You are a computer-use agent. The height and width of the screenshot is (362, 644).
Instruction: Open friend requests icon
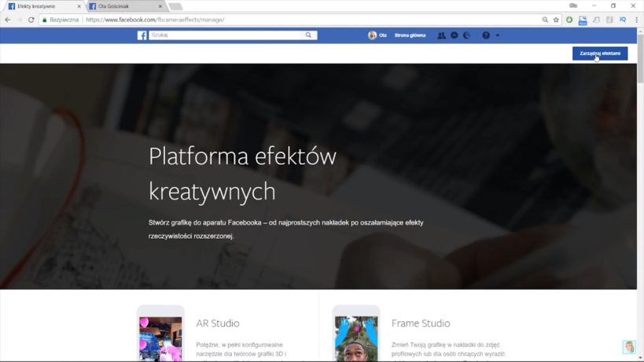click(441, 35)
